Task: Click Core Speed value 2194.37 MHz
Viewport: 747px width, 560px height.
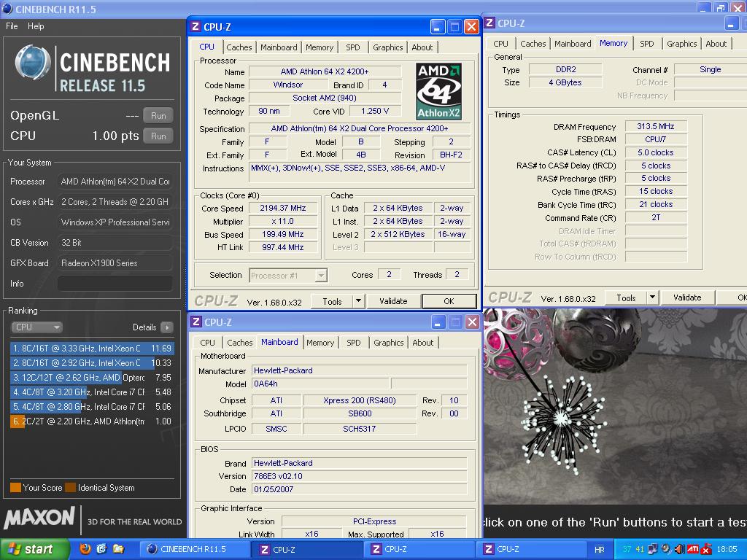Action: (x=283, y=208)
